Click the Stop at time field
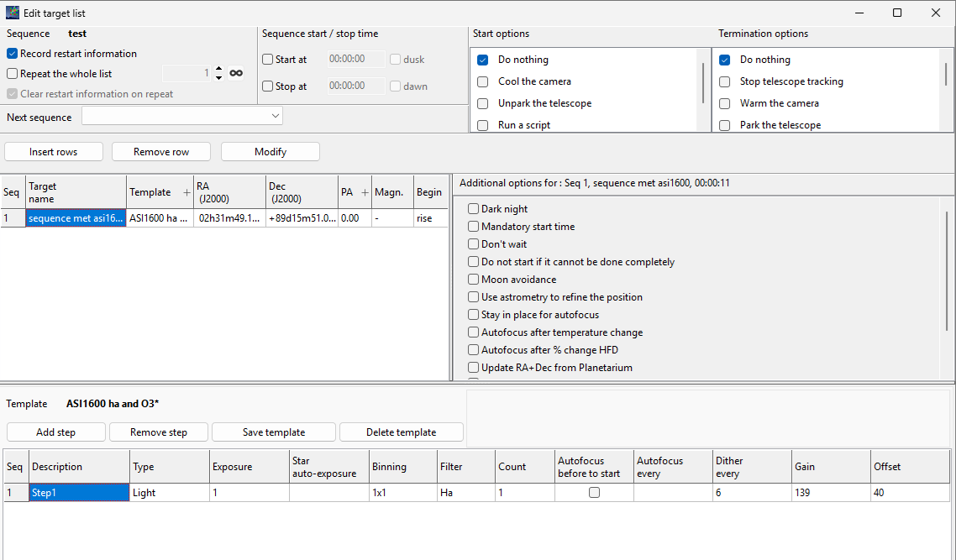This screenshot has height=560, width=956. [x=356, y=86]
